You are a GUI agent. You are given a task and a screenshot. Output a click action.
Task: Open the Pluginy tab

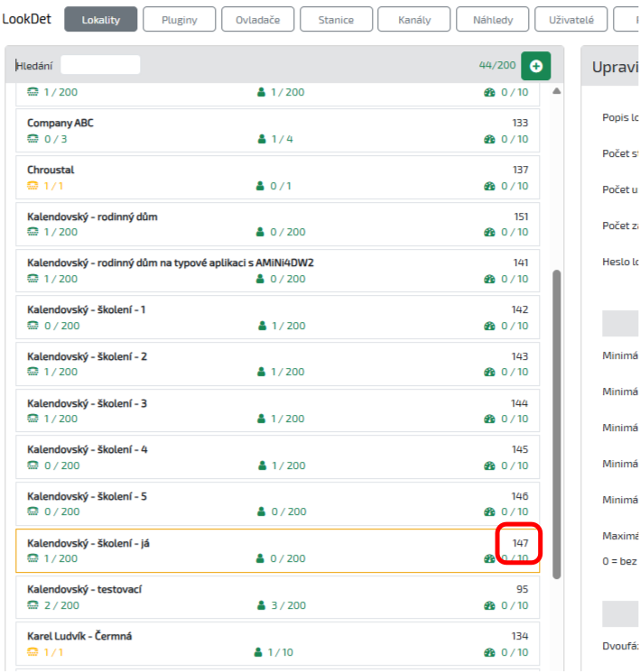coord(181,20)
